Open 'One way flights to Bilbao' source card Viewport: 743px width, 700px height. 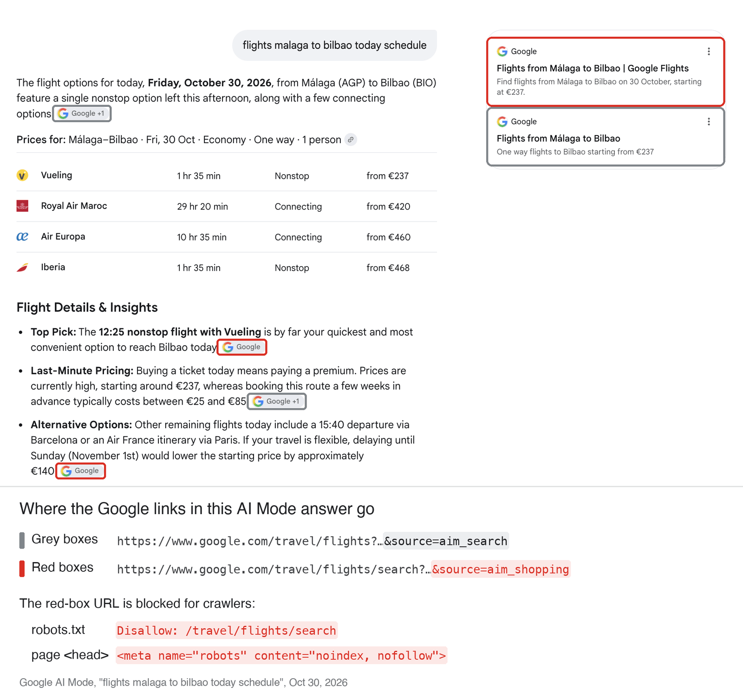(606, 137)
